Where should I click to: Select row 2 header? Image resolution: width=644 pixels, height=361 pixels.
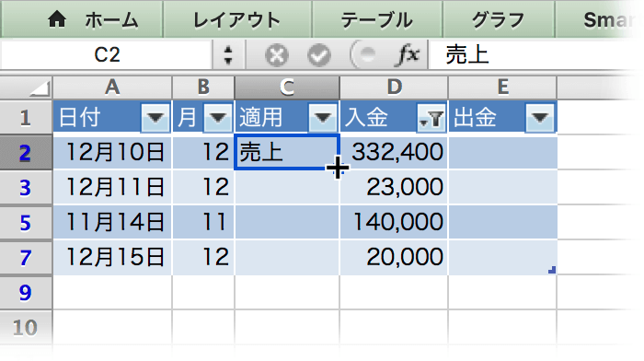click(x=26, y=153)
